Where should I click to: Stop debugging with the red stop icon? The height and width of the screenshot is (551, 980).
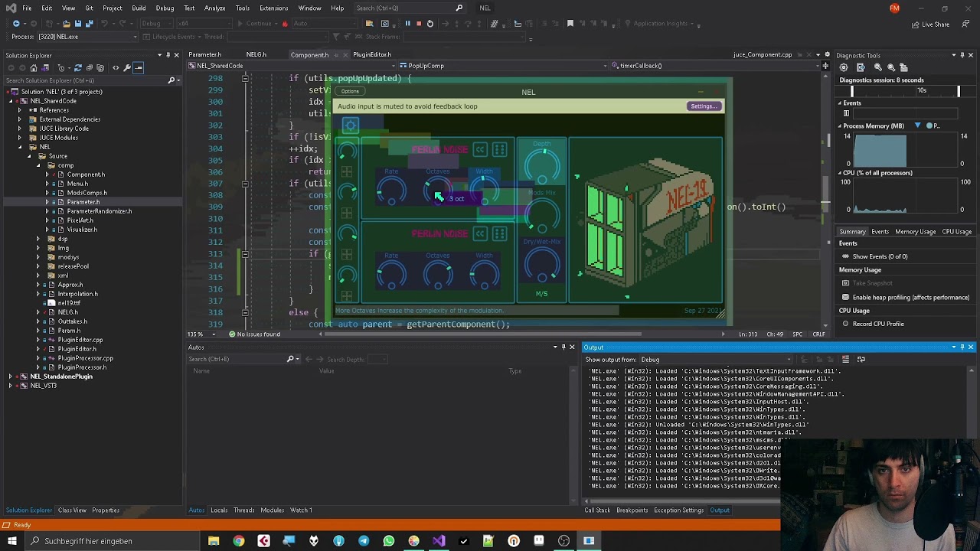click(x=418, y=24)
